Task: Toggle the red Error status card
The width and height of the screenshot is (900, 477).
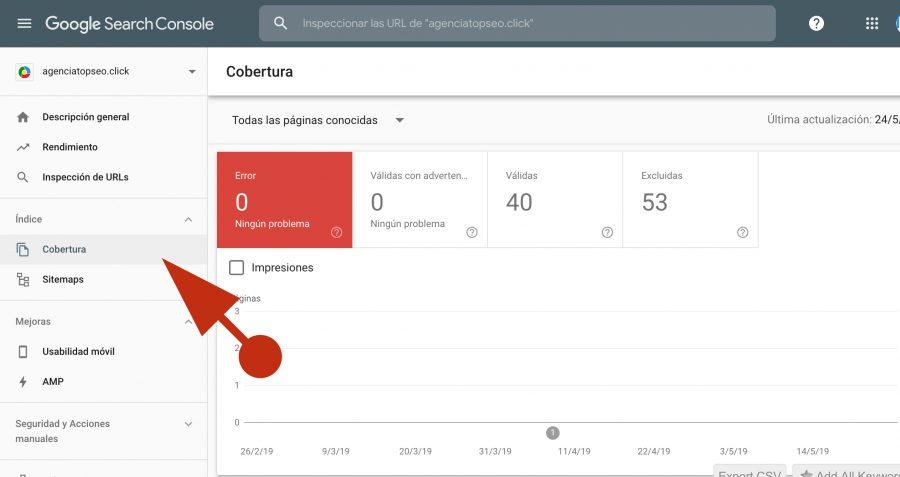Action: click(x=284, y=199)
